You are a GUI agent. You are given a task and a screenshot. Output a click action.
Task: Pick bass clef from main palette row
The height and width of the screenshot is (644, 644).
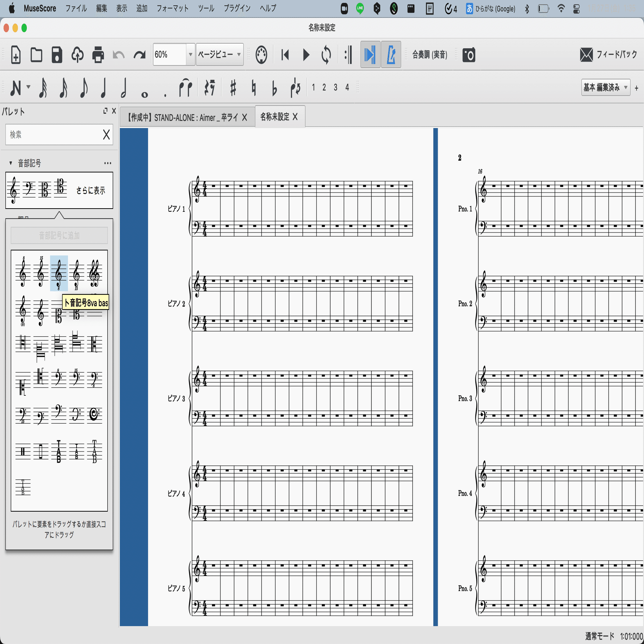(29, 189)
